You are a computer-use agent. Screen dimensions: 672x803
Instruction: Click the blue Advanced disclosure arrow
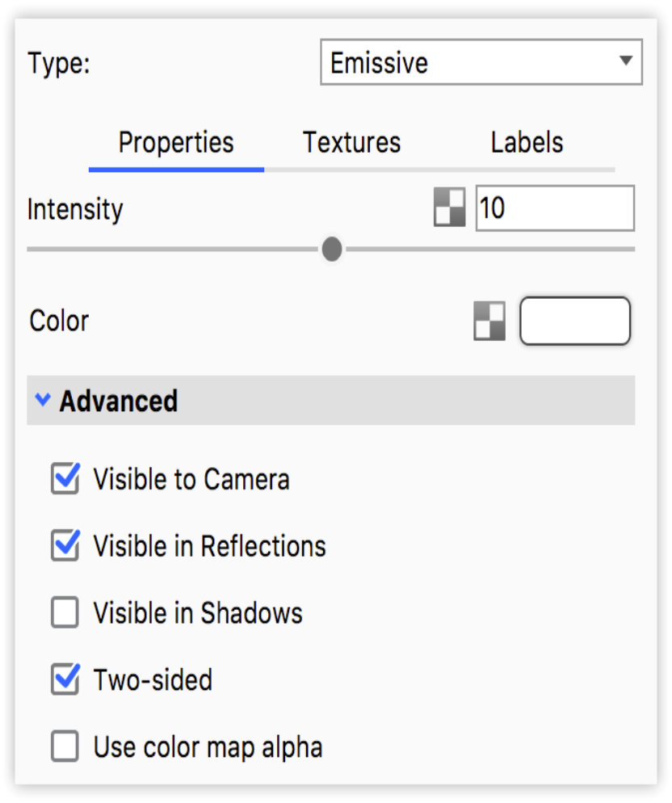click(x=44, y=400)
